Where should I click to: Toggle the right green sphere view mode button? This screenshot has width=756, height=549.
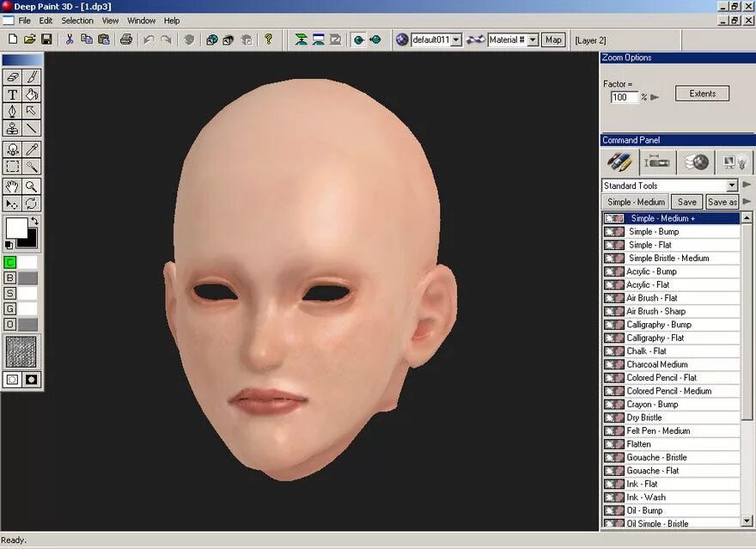click(x=375, y=40)
